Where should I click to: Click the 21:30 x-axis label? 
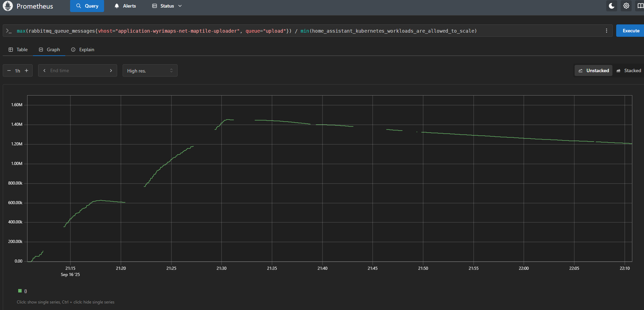[222, 268]
